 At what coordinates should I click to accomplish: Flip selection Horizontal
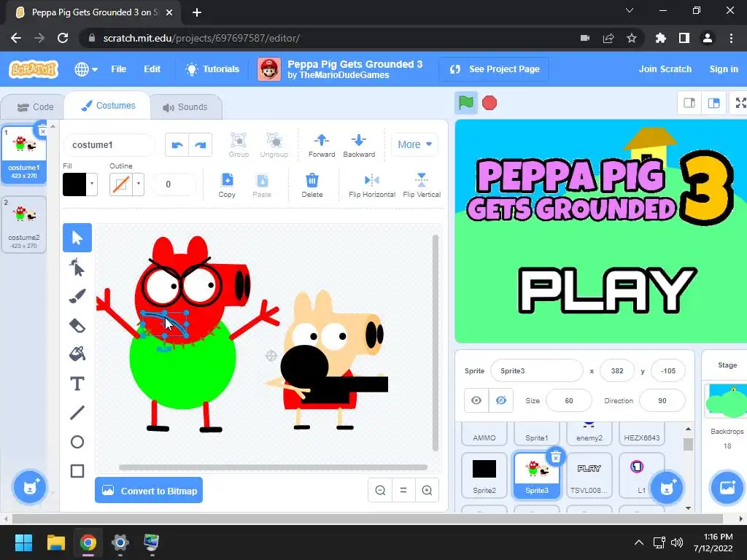click(372, 185)
